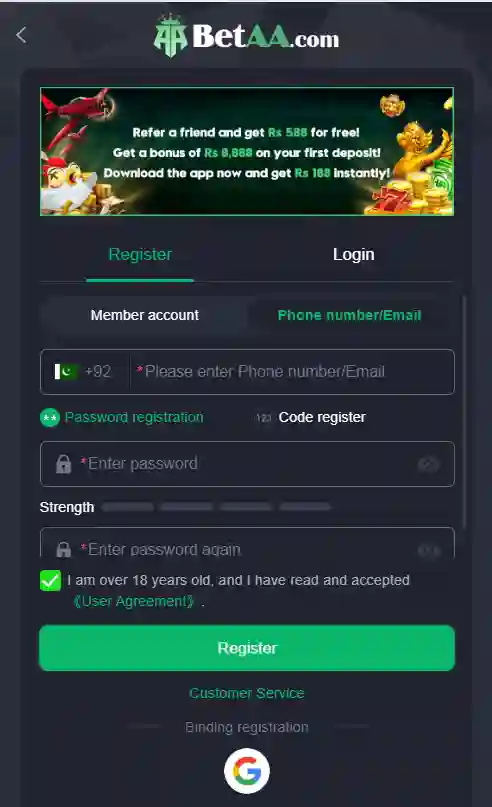Image resolution: width=492 pixels, height=807 pixels.
Task: Show password with the eye icon
Action: click(x=428, y=464)
